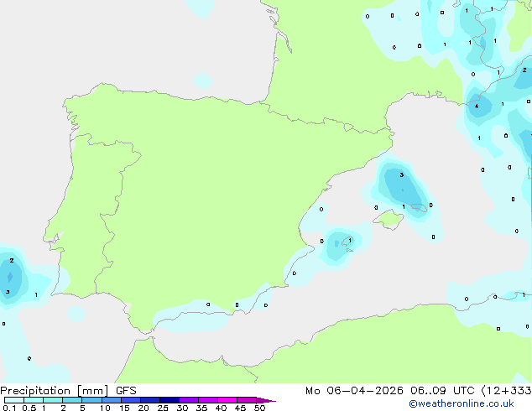This screenshot has height=411, width=532.
Task: Click the precipitation value 4 near Genoa coast
Action: pos(477,107)
